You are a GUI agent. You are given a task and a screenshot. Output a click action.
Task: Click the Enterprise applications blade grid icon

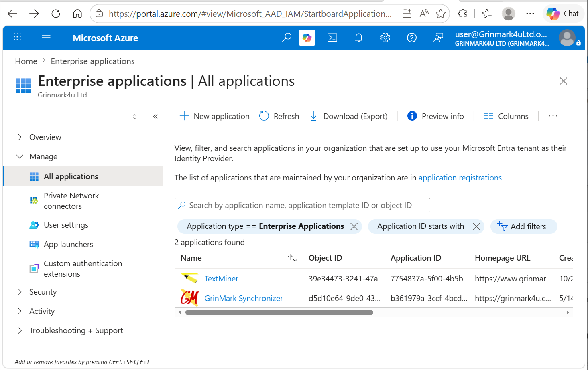23,86
